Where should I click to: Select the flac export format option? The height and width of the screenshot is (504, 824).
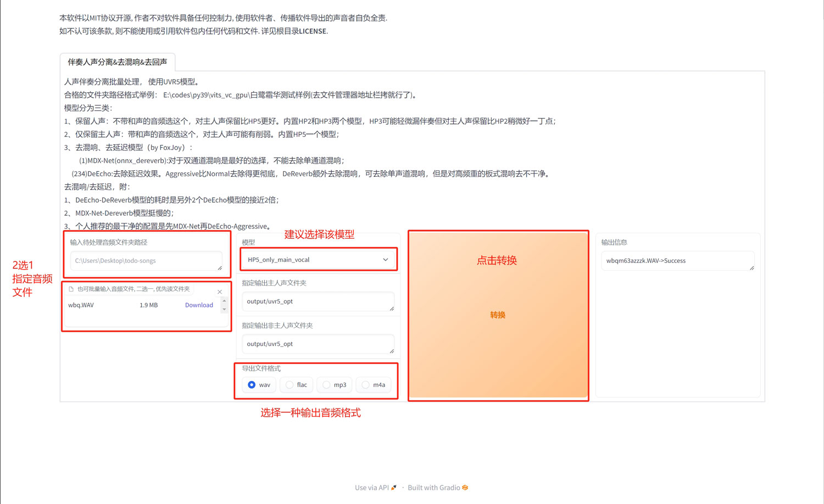tap(296, 385)
